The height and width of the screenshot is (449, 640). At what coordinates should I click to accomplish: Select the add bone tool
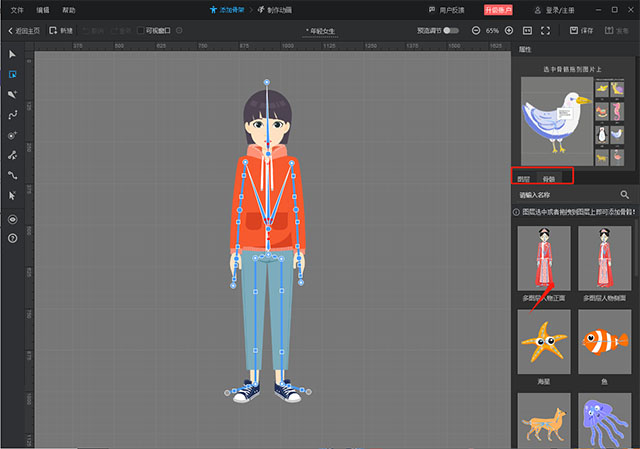click(13, 94)
